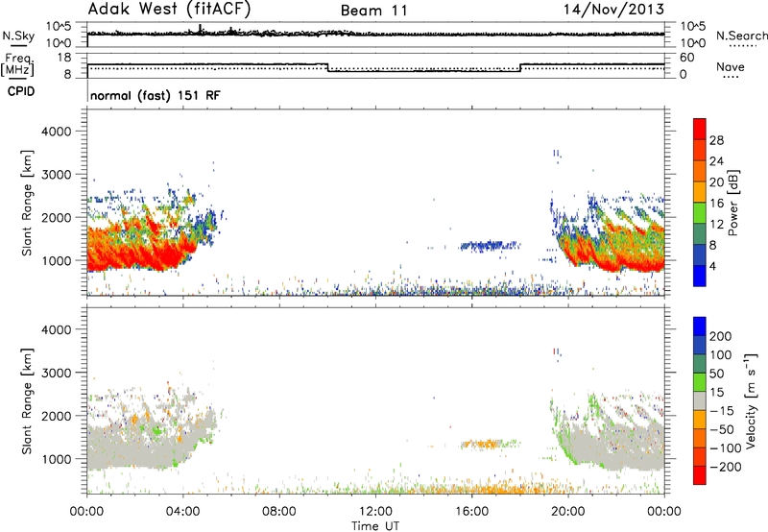Click the red bottom swatch of the velocity colorbar

pyautogui.click(x=700, y=475)
